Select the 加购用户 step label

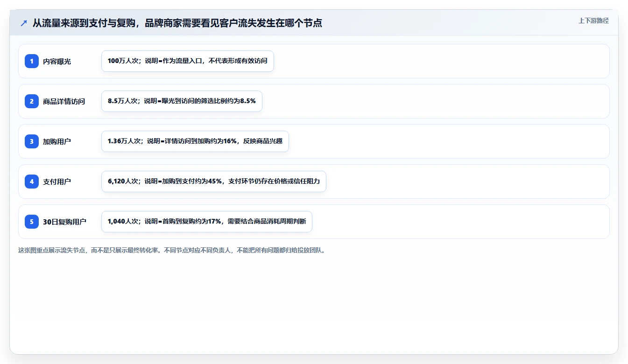pos(57,141)
